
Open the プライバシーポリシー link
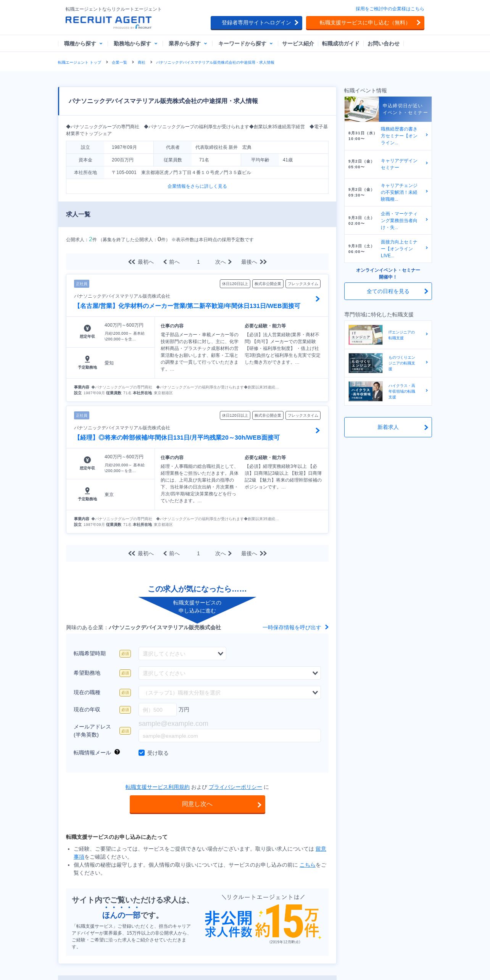235,787
